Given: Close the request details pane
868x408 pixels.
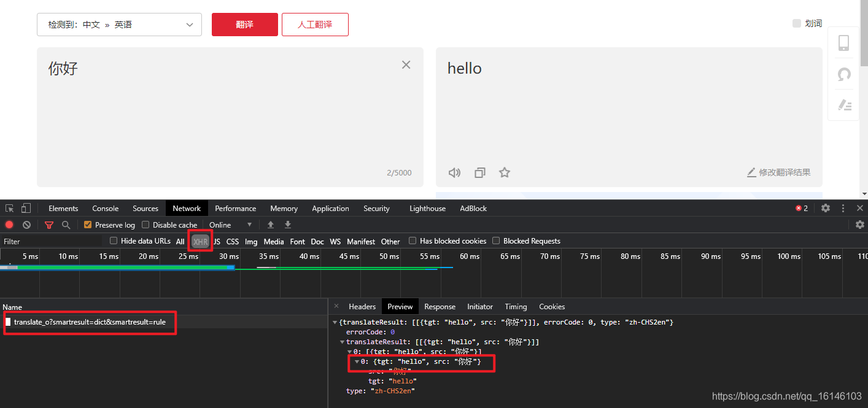Looking at the screenshot, I should (336, 306).
